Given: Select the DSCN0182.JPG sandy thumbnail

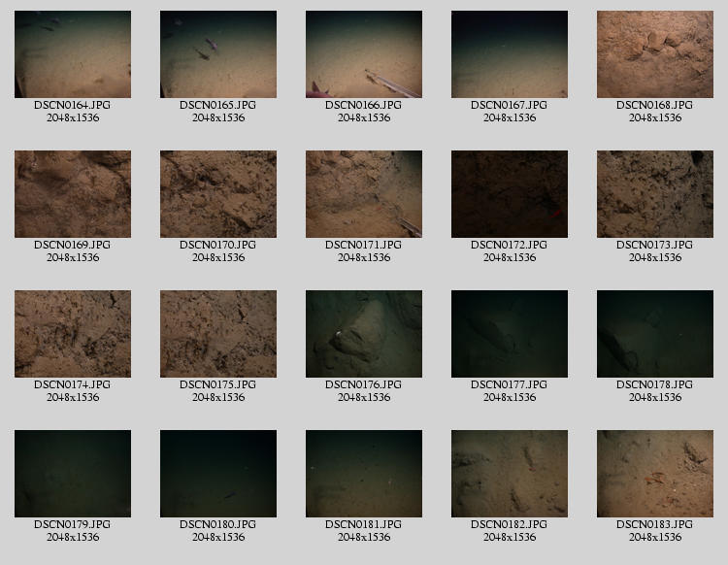Looking at the screenshot, I should click(510, 474).
